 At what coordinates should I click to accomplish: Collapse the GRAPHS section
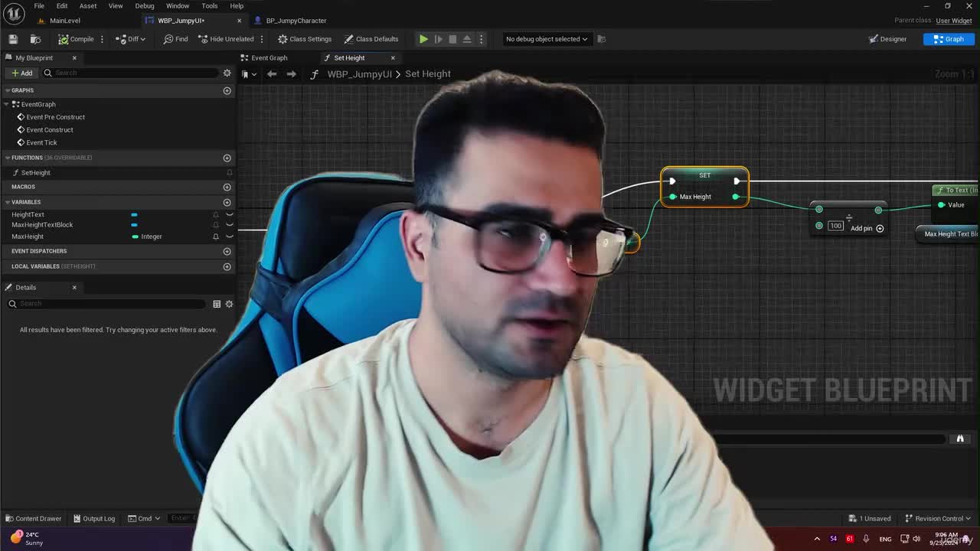(7, 90)
